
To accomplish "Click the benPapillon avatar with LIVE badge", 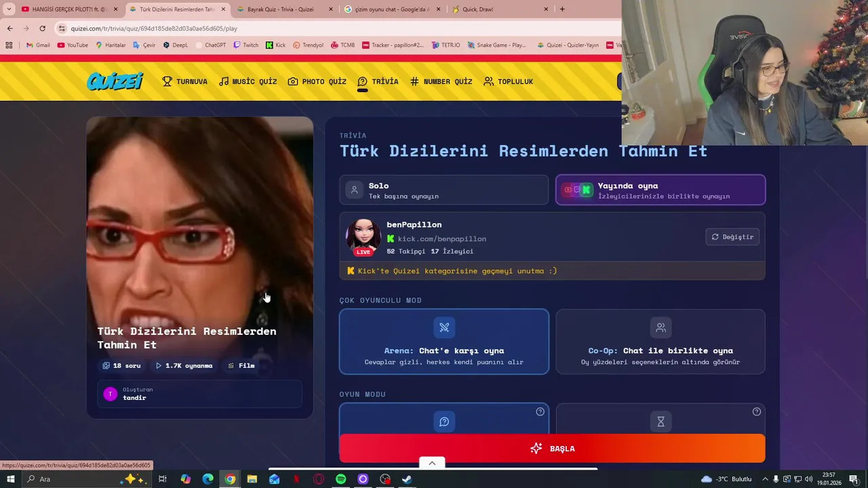I will tap(363, 237).
